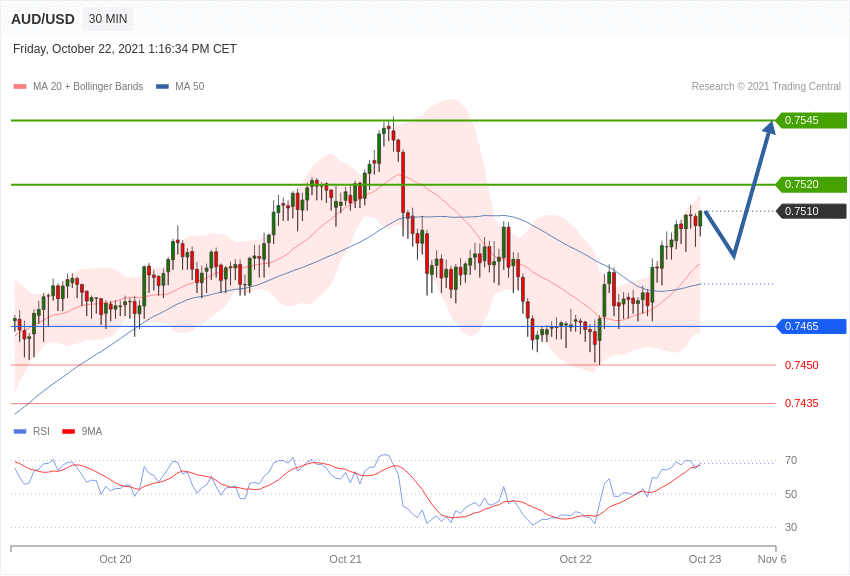Click the Nov 6 date axis label
The width and height of the screenshot is (850, 576).
(772, 559)
